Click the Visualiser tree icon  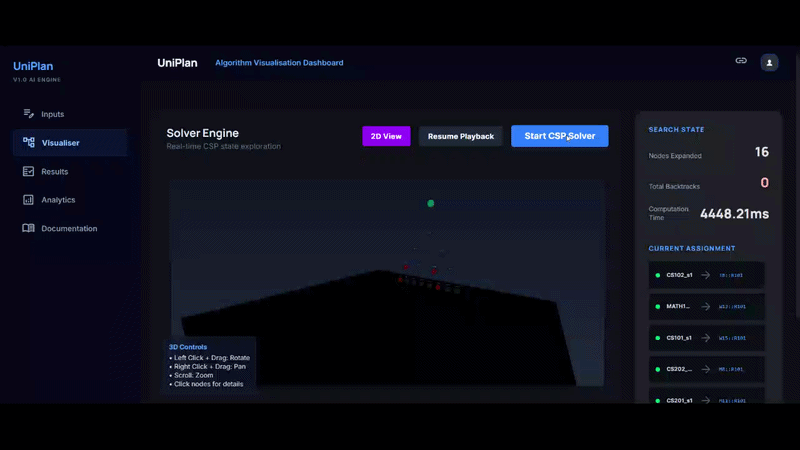29,142
